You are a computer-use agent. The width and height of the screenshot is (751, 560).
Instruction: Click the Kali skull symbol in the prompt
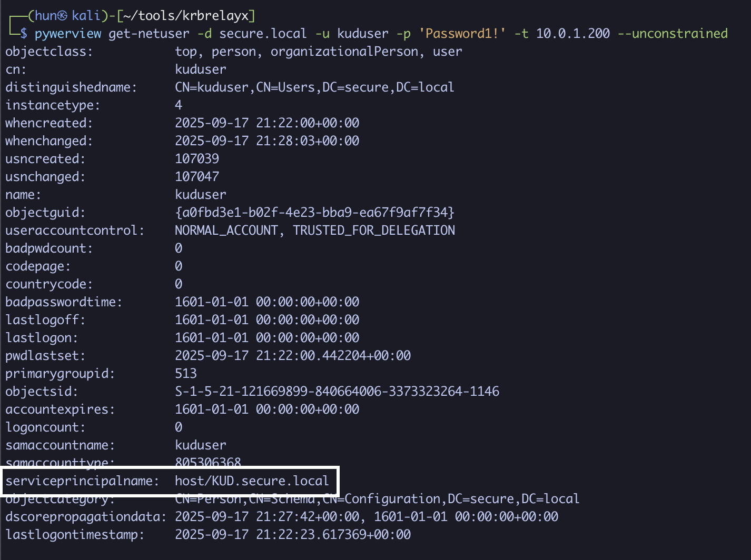click(62, 16)
